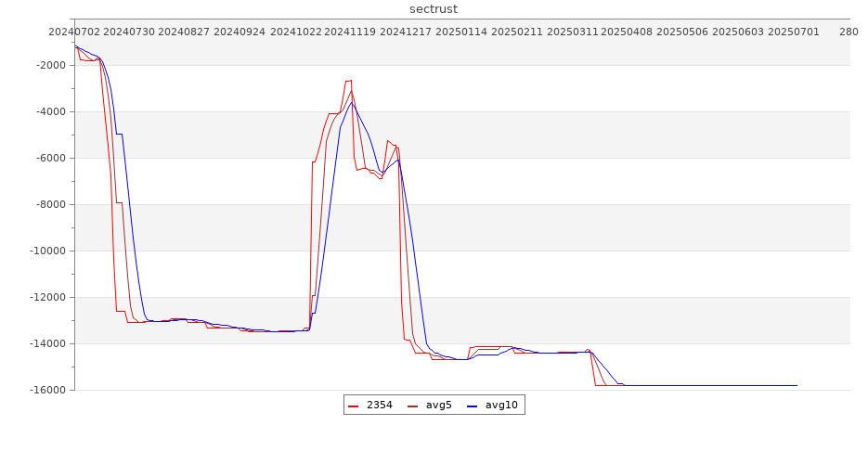868x464 pixels.
Task: Click the "sectrust" chart title
Action: 434,9
